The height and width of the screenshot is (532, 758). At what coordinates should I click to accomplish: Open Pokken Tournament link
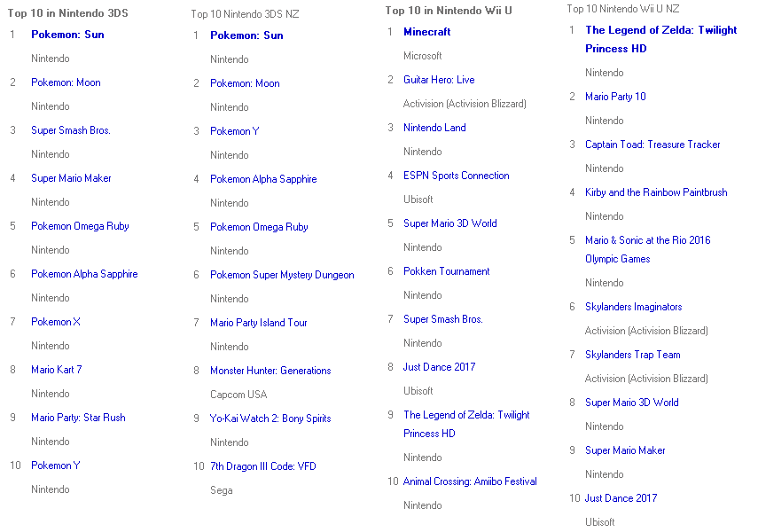[x=447, y=271]
